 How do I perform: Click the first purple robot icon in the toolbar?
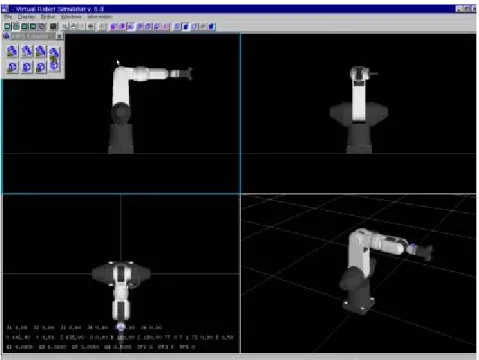tap(114, 26)
